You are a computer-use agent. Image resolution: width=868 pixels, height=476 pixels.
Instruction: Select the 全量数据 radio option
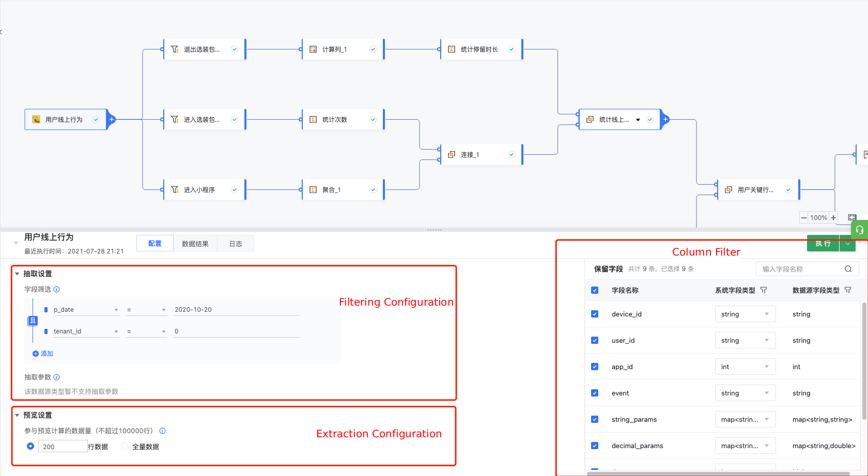pyautogui.click(x=125, y=446)
